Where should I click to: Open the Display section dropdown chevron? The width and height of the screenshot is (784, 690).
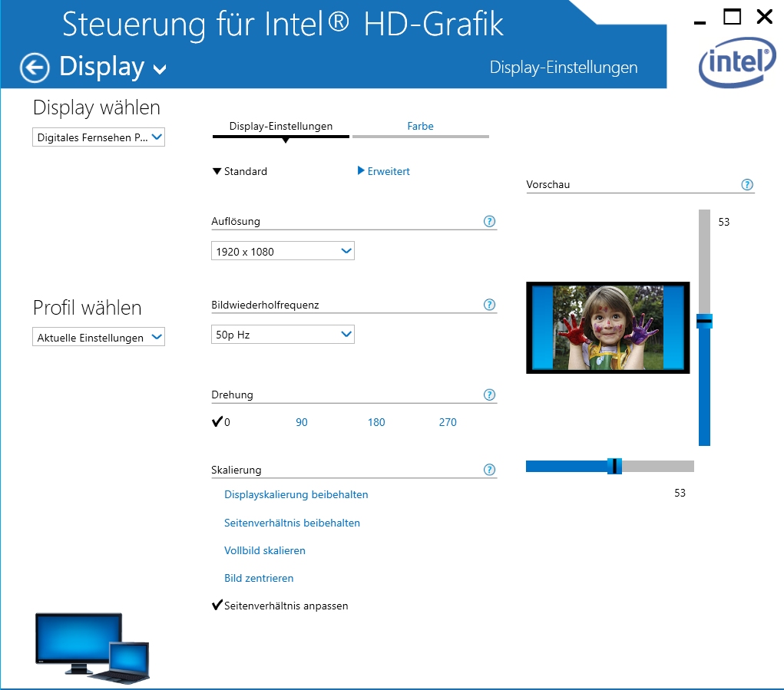[x=160, y=69]
